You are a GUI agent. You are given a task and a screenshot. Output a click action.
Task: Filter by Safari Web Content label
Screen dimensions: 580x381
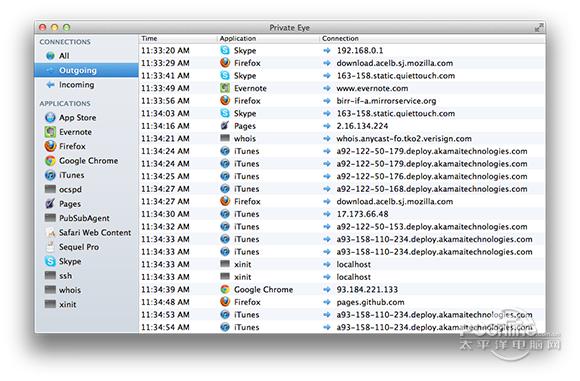pos(95,232)
